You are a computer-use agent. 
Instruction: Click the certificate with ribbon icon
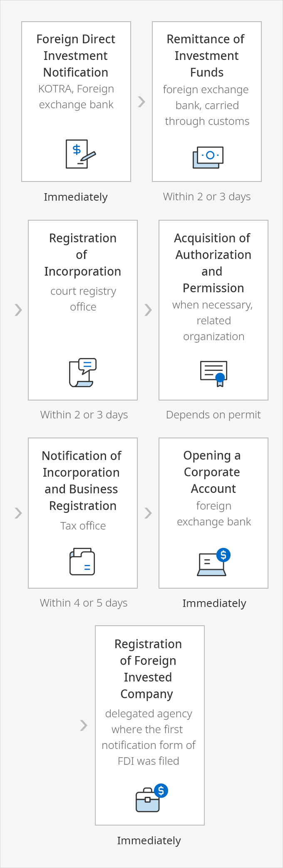pos(213,373)
